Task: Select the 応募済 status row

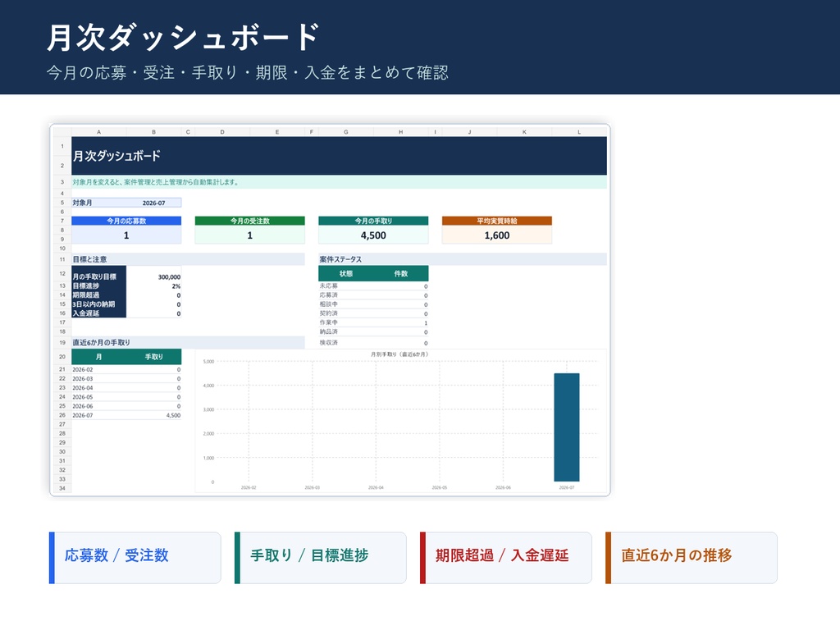Action: tap(373, 295)
